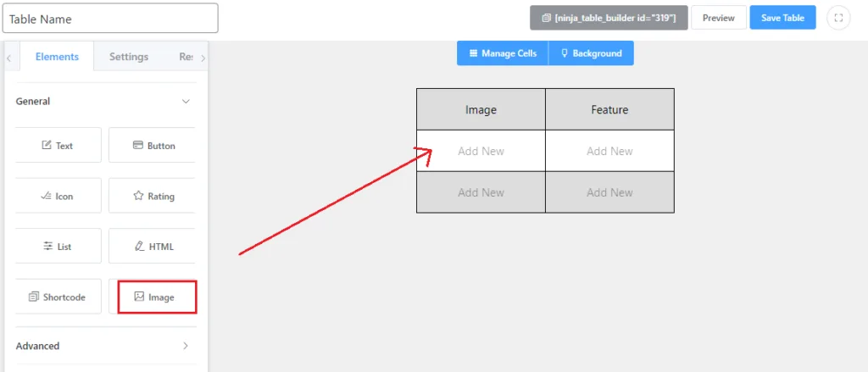Copy the ninja_table_builder shortcode
The image size is (868, 372).
(609, 18)
